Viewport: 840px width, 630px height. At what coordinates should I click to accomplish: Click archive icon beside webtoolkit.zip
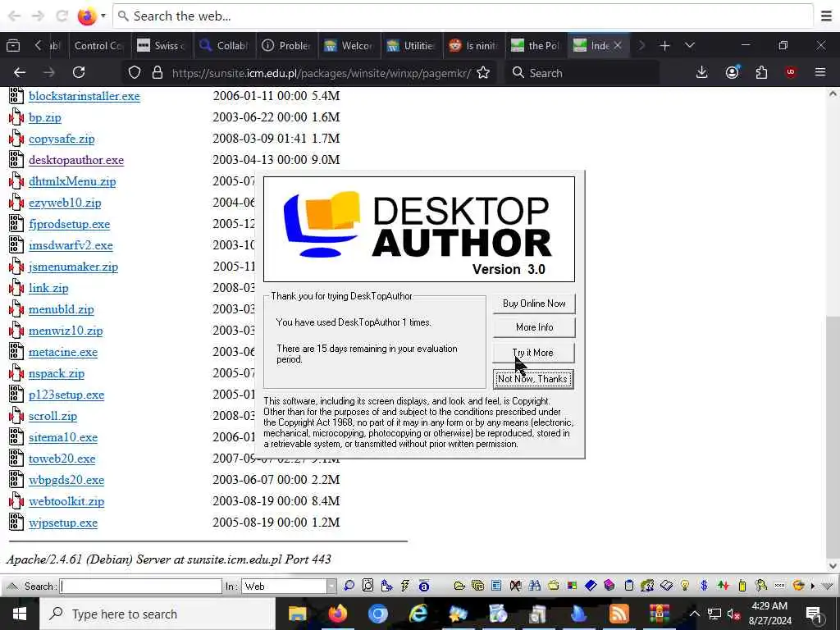pyautogui.click(x=16, y=501)
